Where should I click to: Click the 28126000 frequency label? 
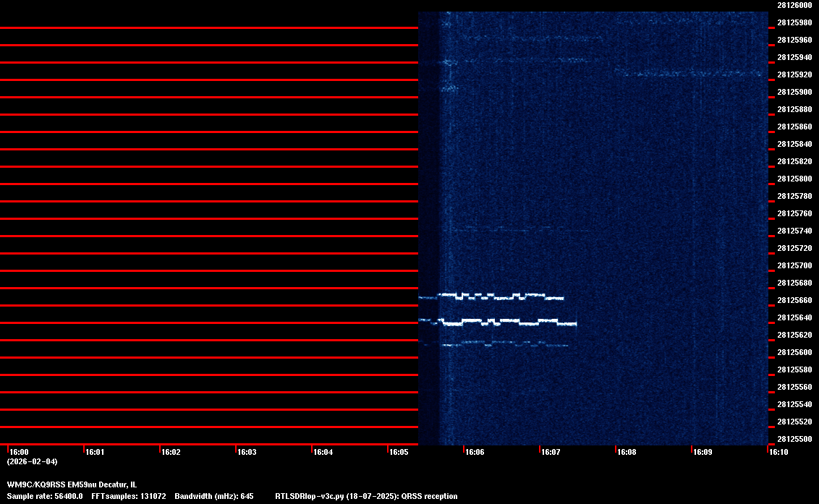tap(794, 5)
